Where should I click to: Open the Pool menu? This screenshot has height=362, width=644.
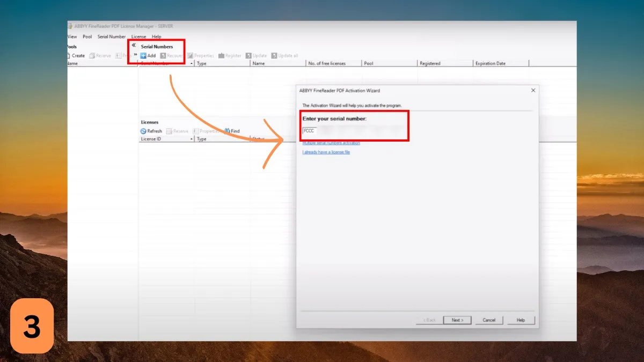87,37
